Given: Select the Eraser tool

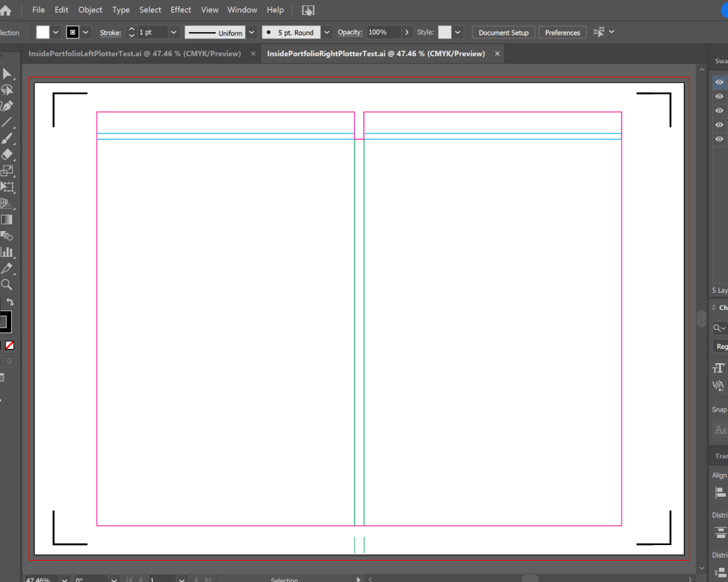Looking at the screenshot, I should (7, 155).
